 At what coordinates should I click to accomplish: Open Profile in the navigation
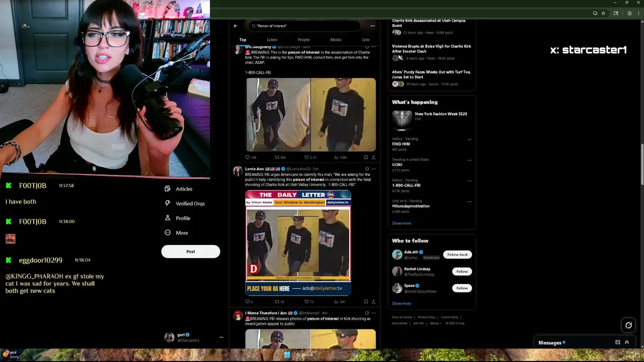(x=178, y=218)
